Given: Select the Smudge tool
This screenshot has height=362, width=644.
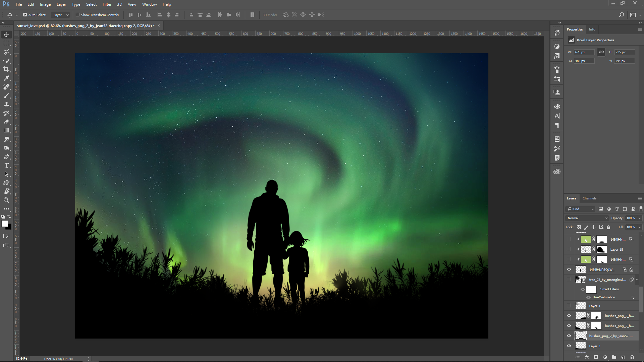Looking at the screenshot, I should tap(6, 139).
